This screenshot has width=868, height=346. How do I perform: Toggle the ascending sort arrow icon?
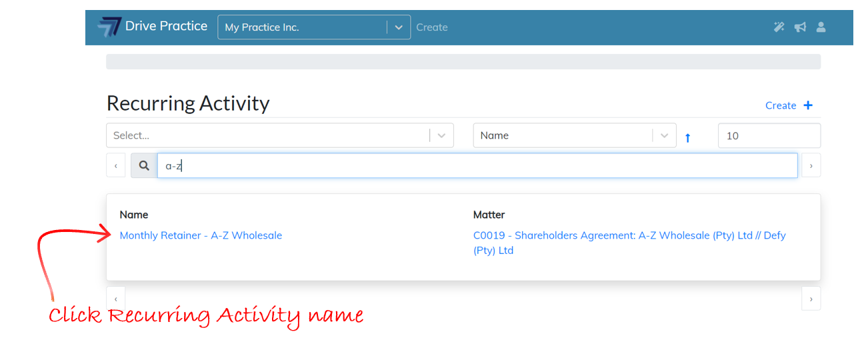point(688,137)
